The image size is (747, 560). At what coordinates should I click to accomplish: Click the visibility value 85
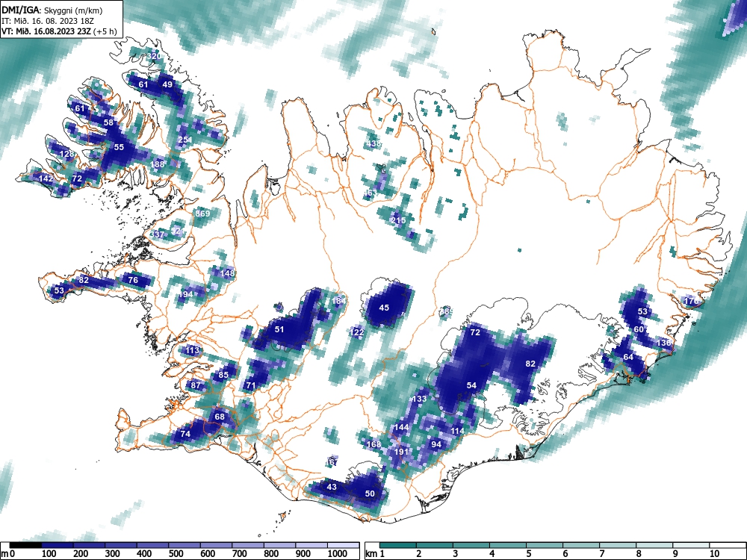[x=223, y=375]
